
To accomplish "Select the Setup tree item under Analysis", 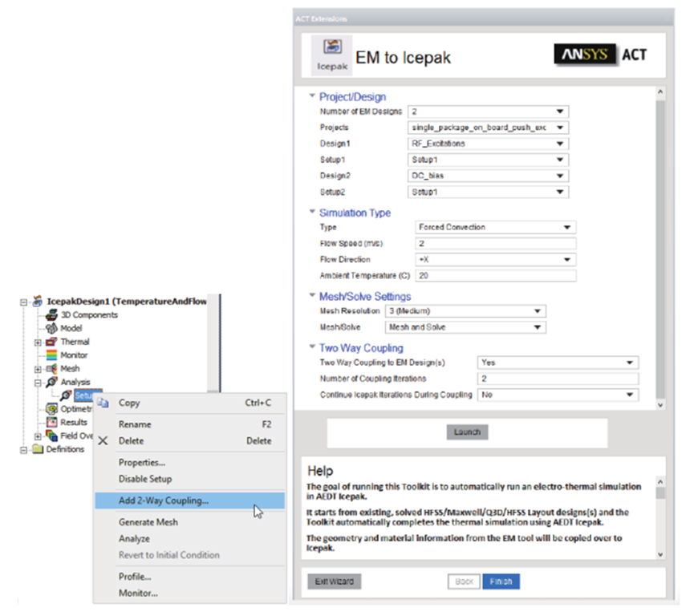I will (x=88, y=395).
